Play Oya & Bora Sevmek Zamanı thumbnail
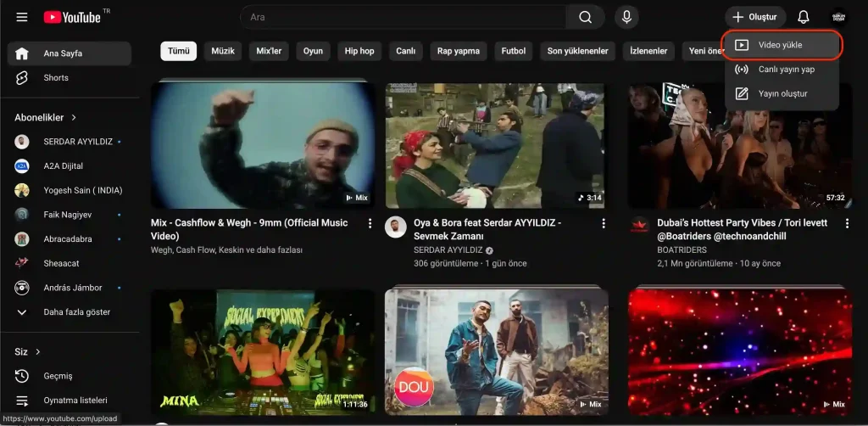The image size is (868, 426). point(495,146)
